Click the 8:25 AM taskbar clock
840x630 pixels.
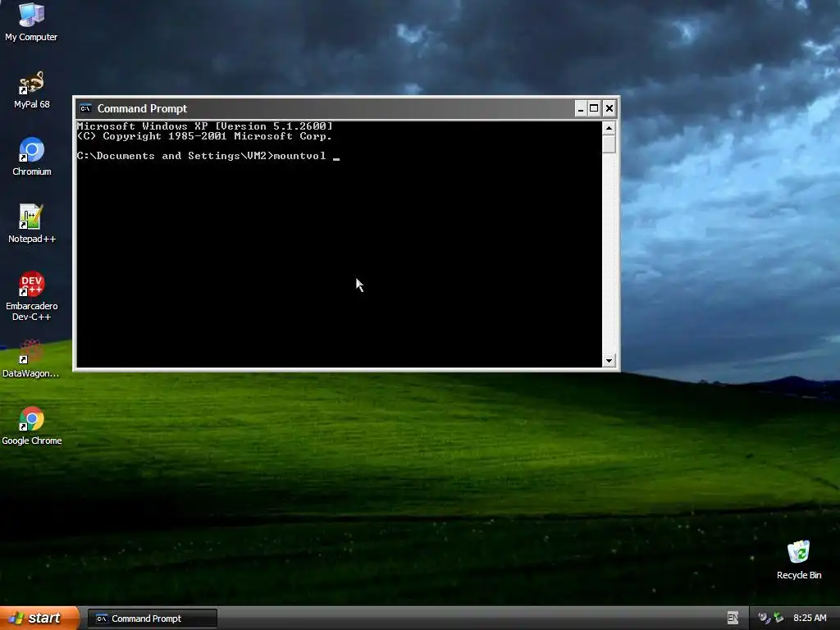tap(810, 619)
